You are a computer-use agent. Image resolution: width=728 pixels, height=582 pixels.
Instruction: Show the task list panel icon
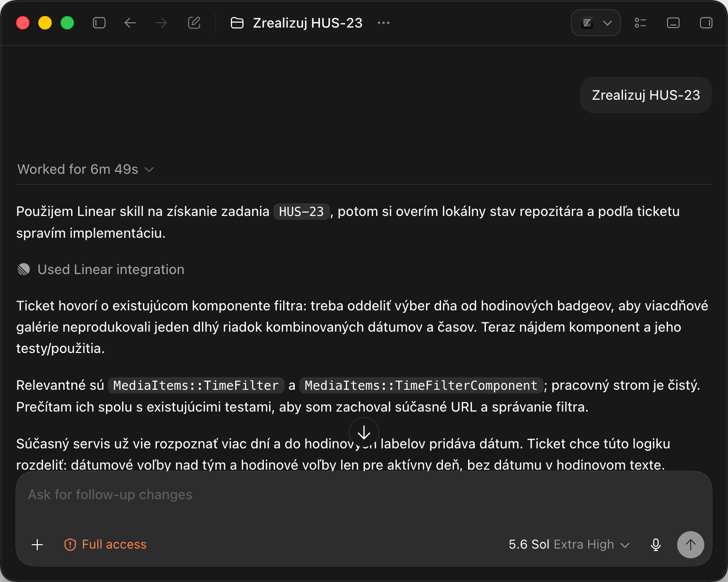[640, 23]
